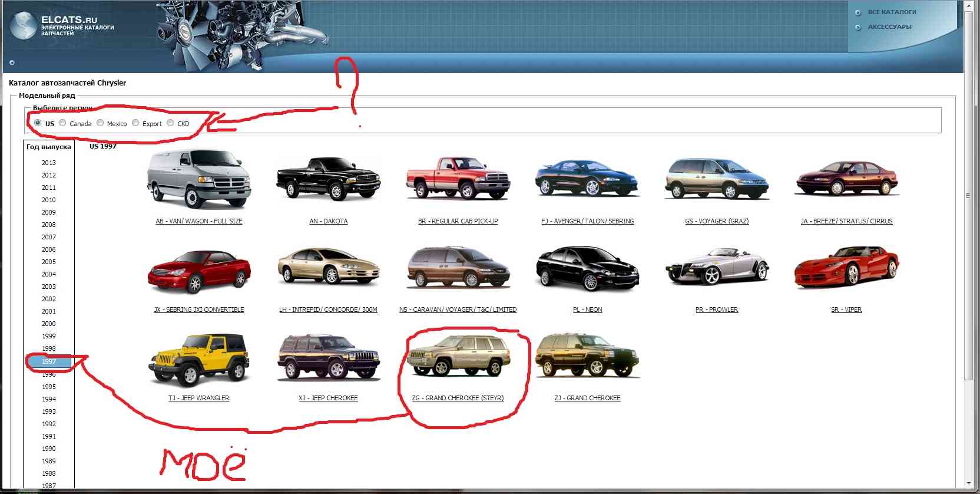Select year 1991 in the year list
Viewport: 980px width, 494px height.
coord(49,436)
